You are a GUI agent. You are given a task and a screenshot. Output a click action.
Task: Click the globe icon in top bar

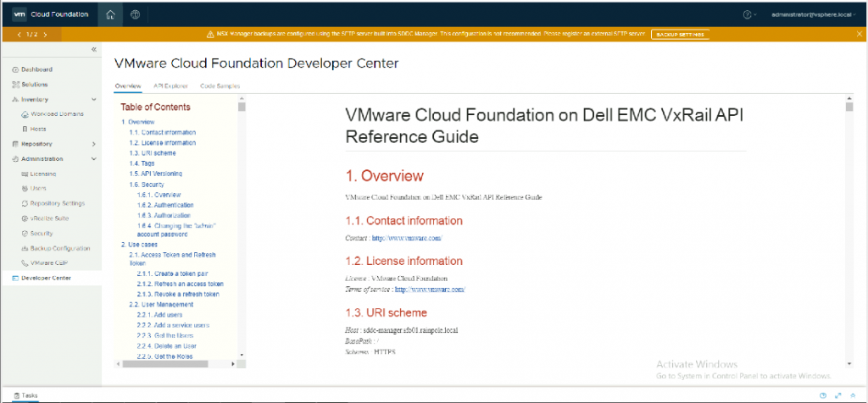[136, 14]
